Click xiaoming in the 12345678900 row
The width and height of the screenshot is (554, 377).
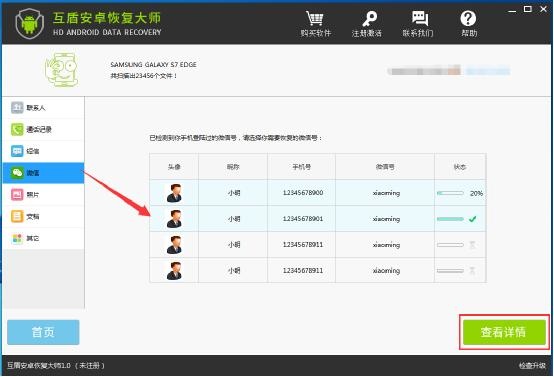[x=386, y=193]
